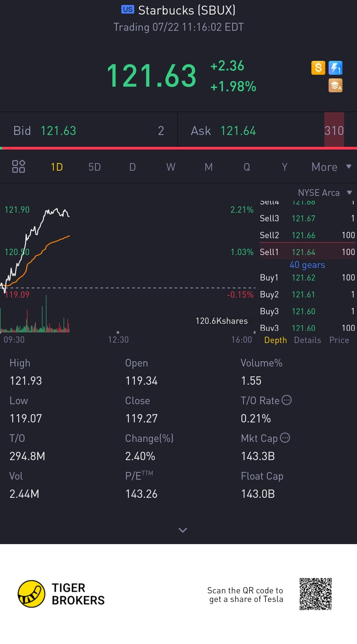Tap the Buy2 121.61 order row
This screenshot has width=357, height=644.
click(307, 294)
